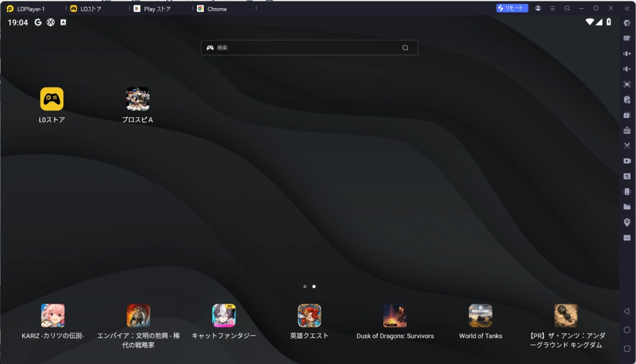
Task: Open the keyboard mapping tool in sidebar
Action: [627, 38]
